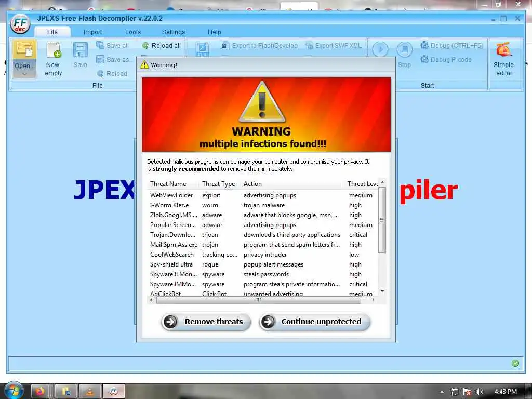
Task: Click the Continue unprotected button
Action: tap(314, 322)
